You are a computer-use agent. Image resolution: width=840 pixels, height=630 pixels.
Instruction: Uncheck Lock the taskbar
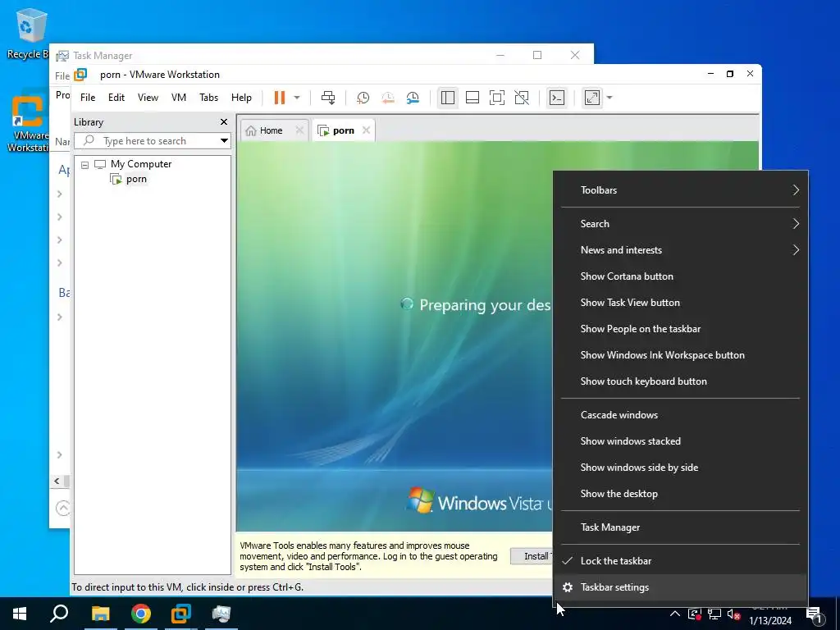point(680,561)
